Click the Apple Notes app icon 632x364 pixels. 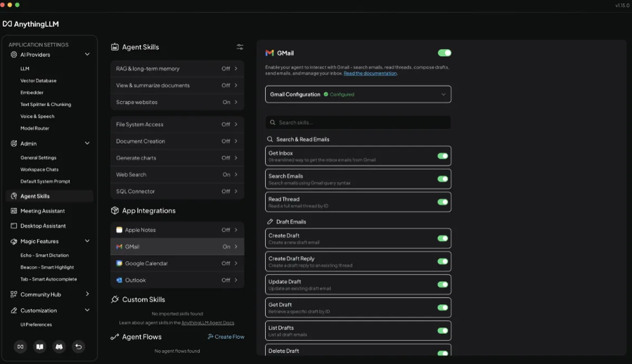(x=119, y=230)
